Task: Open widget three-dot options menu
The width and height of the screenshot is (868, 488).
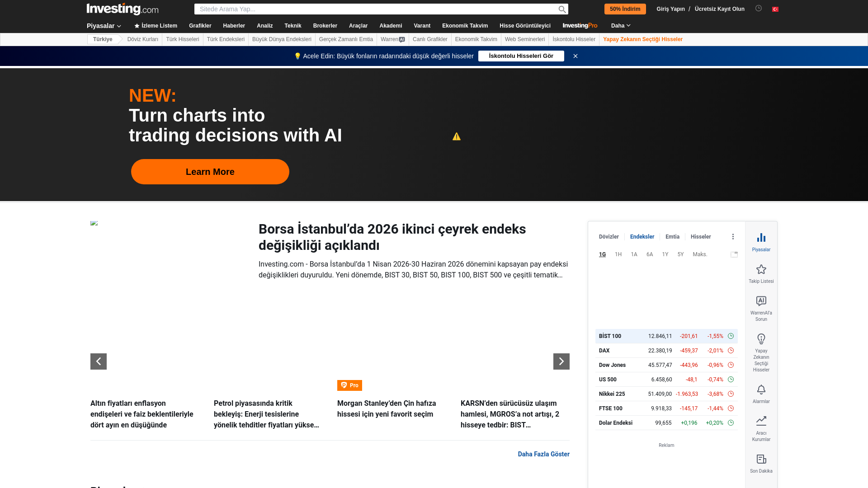Action: click(733, 237)
